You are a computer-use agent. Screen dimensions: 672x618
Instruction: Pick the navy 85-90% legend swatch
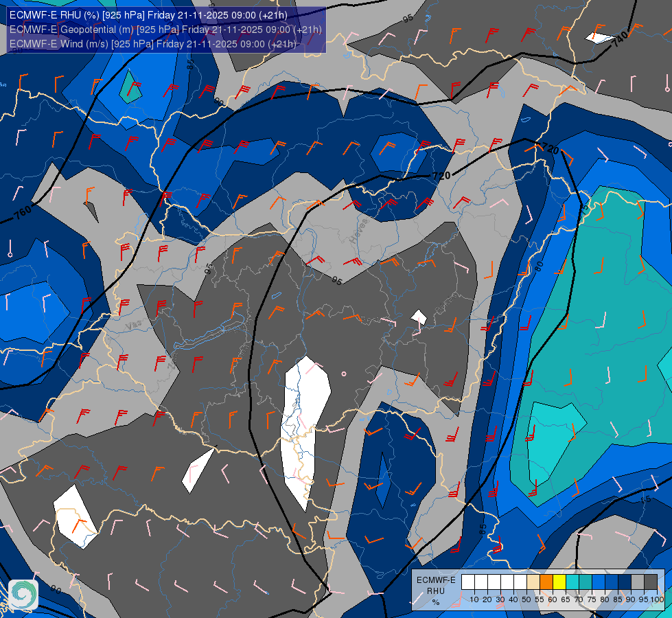pyautogui.click(x=625, y=582)
